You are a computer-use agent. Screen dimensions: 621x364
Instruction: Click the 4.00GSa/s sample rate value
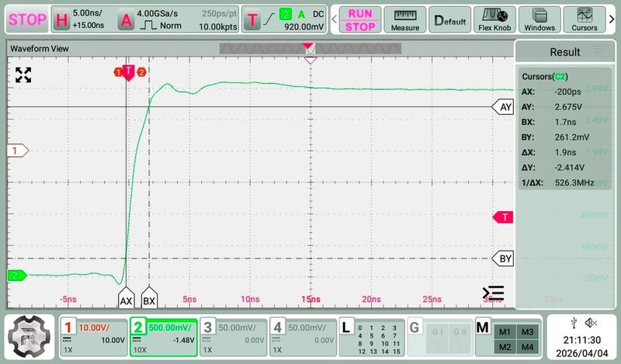point(158,13)
